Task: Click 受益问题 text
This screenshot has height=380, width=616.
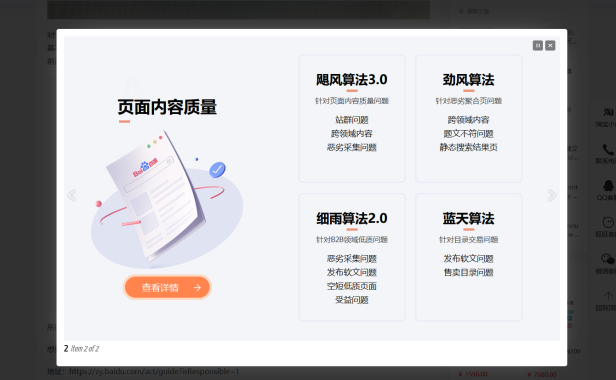Action: [352, 300]
